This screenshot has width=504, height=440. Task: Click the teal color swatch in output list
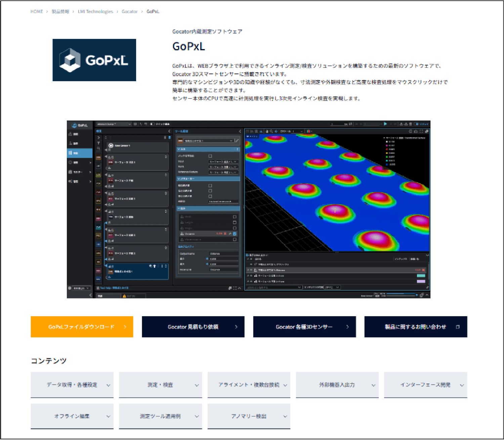[421, 276]
